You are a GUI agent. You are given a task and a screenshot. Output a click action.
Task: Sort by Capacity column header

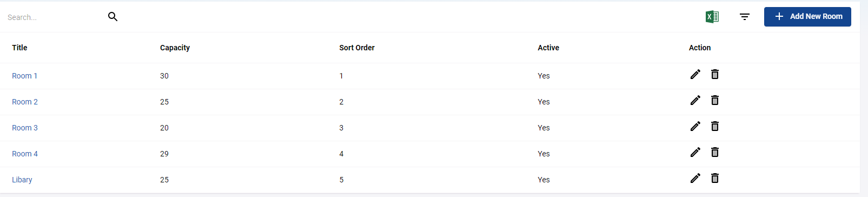click(x=175, y=48)
